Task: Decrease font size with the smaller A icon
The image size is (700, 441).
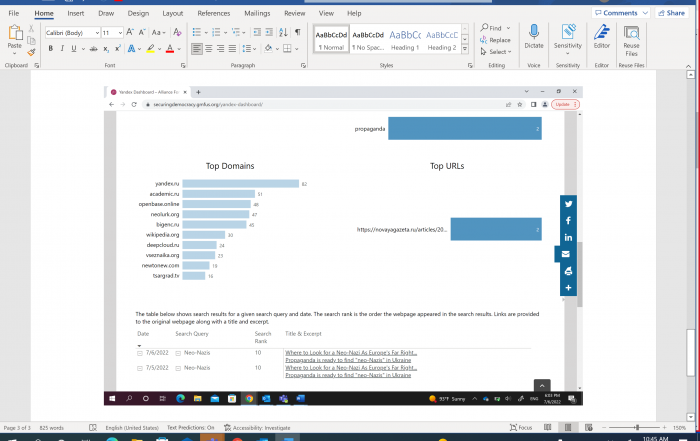Action: [142, 32]
